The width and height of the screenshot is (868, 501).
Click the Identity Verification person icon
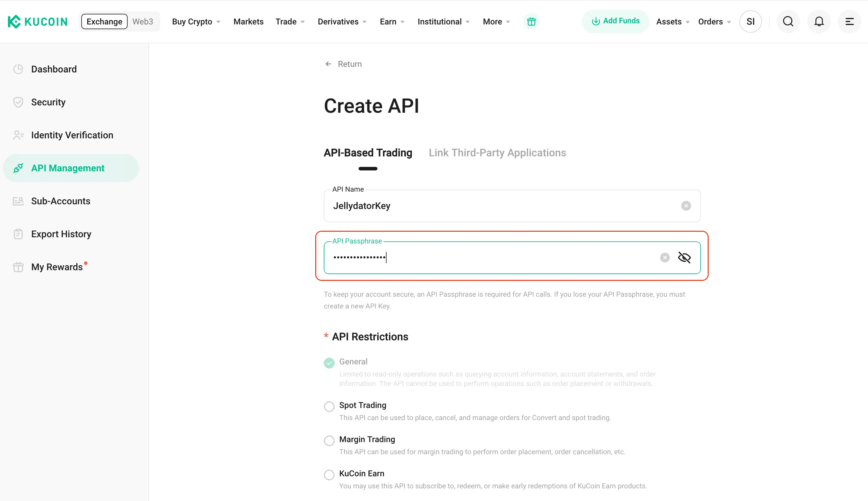click(18, 135)
